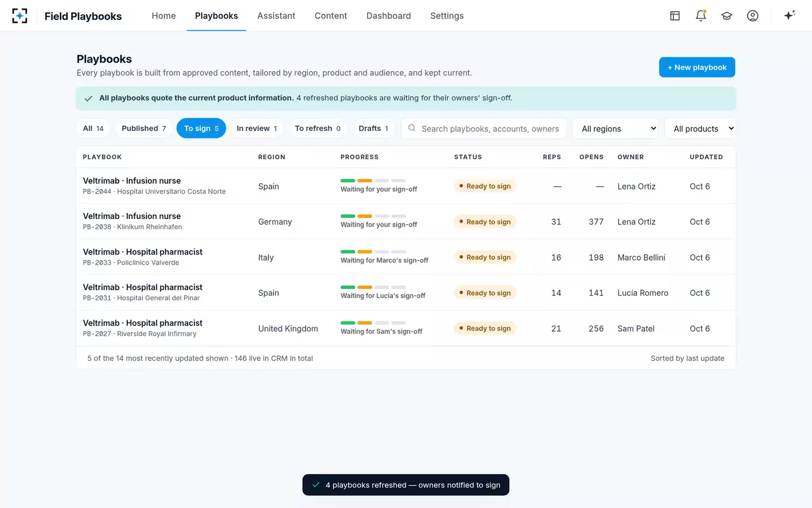Viewport: 812px width, 508px height.
Task: Click the Opens column header
Action: 592,157
